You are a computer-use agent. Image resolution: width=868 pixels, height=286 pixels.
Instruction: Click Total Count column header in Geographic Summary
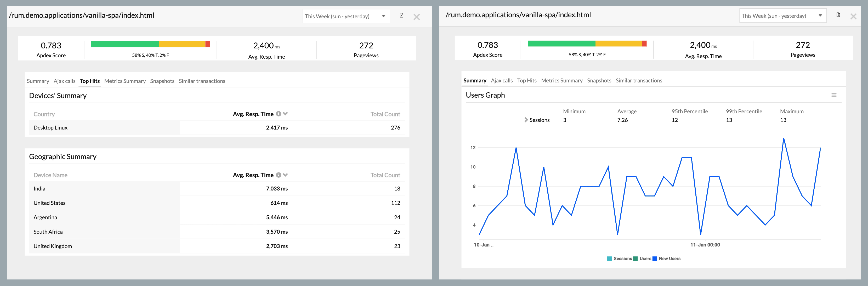point(385,175)
